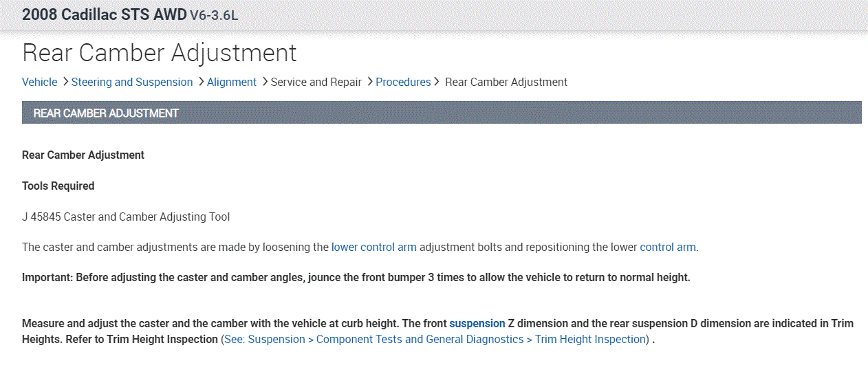The width and height of the screenshot is (868, 374).
Task: Open the "lower control arm" hyperlink
Action: click(x=373, y=247)
